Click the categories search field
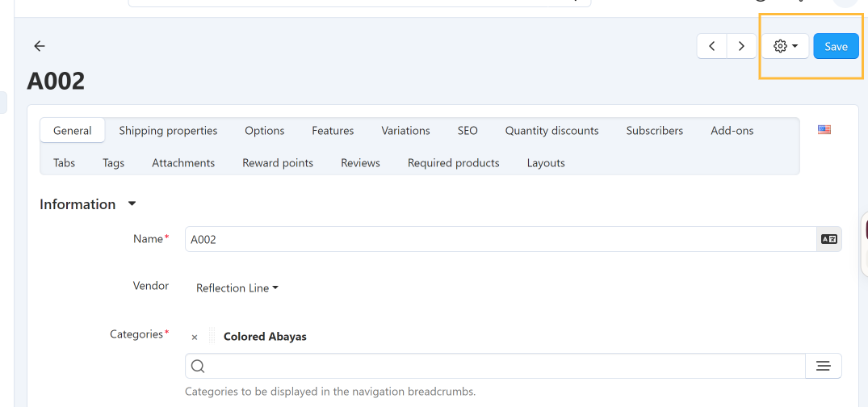This screenshot has width=868, height=407. pyautogui.click(x=495, y=366)
